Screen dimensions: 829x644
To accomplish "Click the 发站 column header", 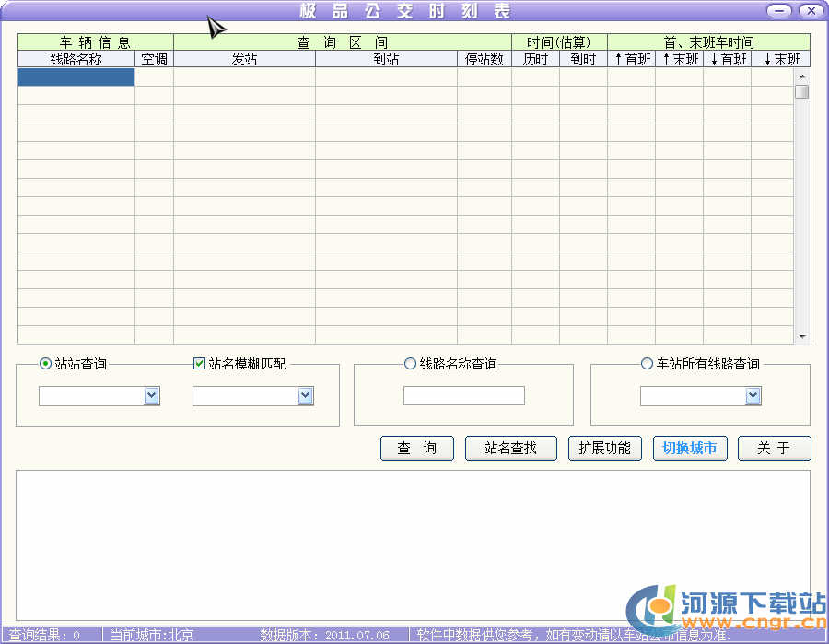I will [244, 59].
